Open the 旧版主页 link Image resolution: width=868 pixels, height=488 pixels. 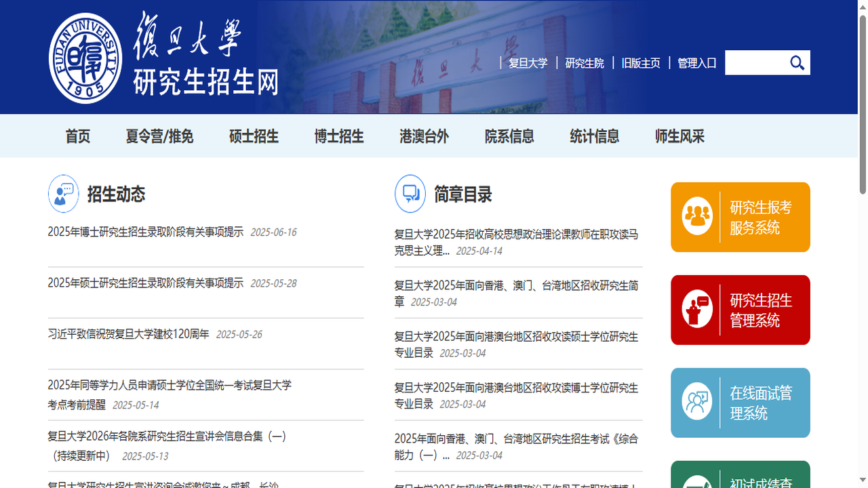[x=641, y=63]
